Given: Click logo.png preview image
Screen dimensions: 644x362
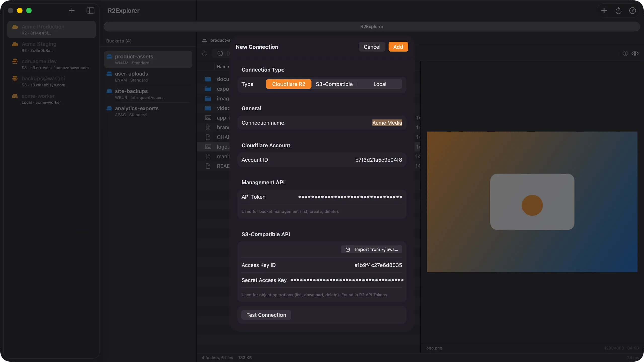Looking at the screenshot, I should coord(532,202).
